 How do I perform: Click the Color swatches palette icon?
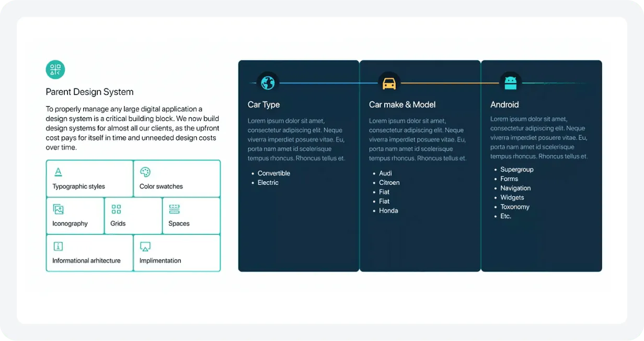click(145, 172)
